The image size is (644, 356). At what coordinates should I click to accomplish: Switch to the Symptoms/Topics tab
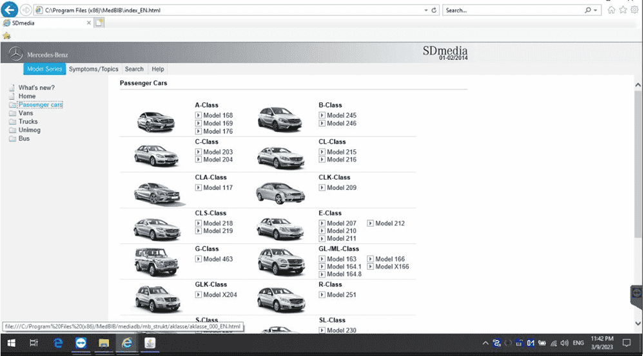(x=93, y=69)
